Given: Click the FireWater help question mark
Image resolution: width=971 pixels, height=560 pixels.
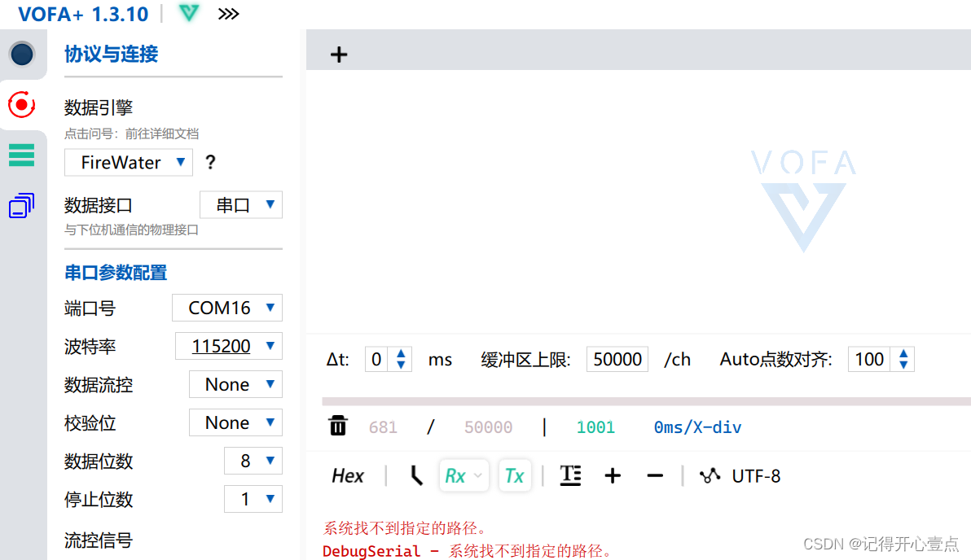Looking at the screenshot, I should (x=210, y=162).
